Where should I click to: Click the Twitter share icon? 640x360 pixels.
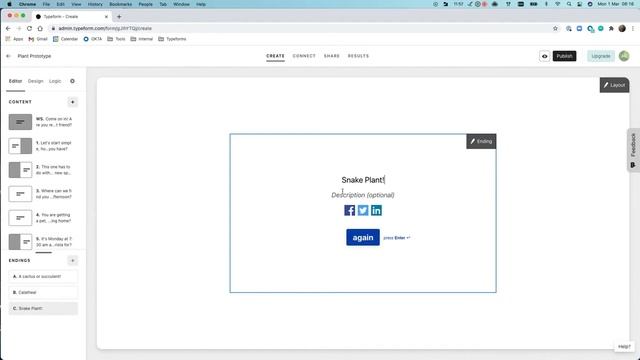coord(363,210)
